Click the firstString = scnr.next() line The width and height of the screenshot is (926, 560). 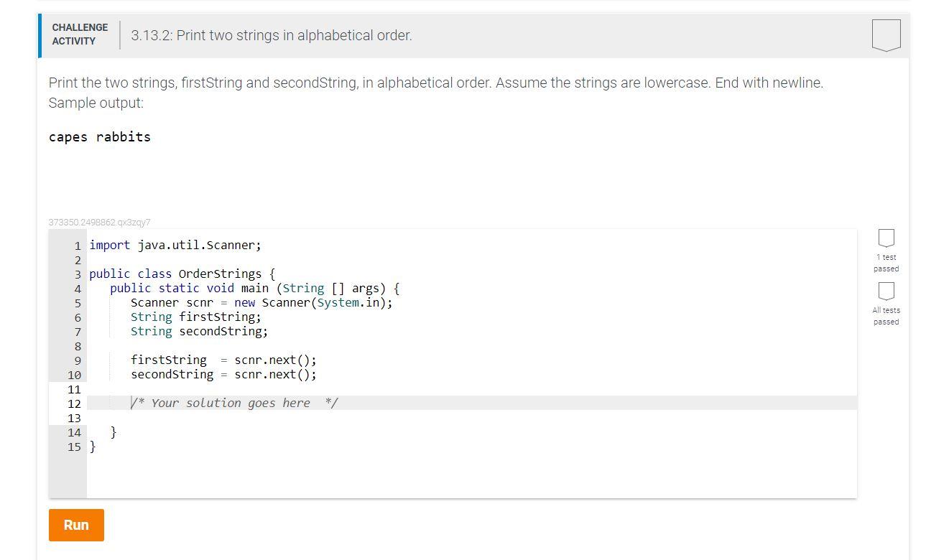click(223, 360)
